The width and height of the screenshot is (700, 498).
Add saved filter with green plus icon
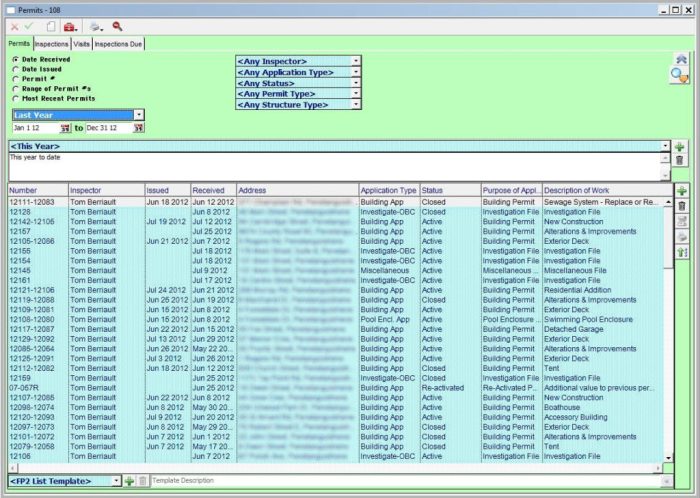coord(679,147)
